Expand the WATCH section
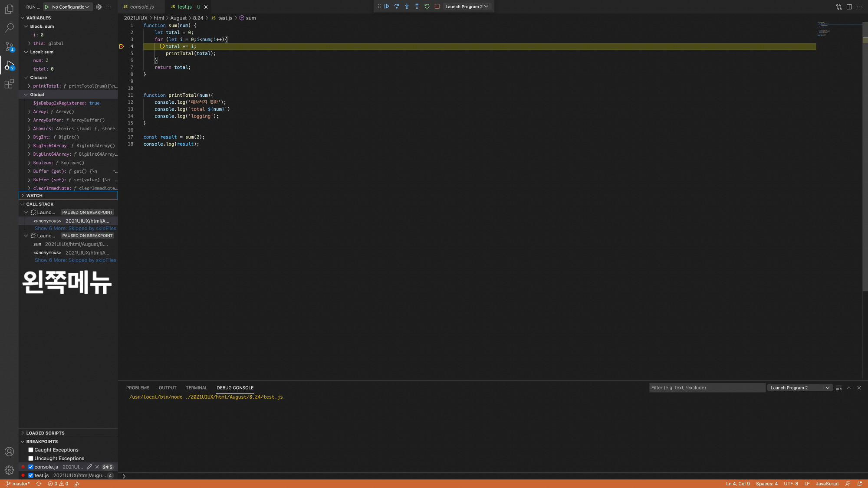This screenshot has height=488, width=868. point(34,196)
